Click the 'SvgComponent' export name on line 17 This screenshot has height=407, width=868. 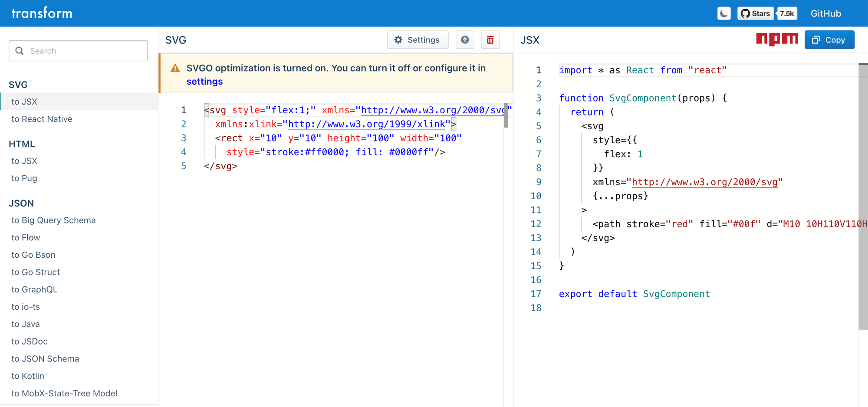pyautogui.click(x=677, y=294)
